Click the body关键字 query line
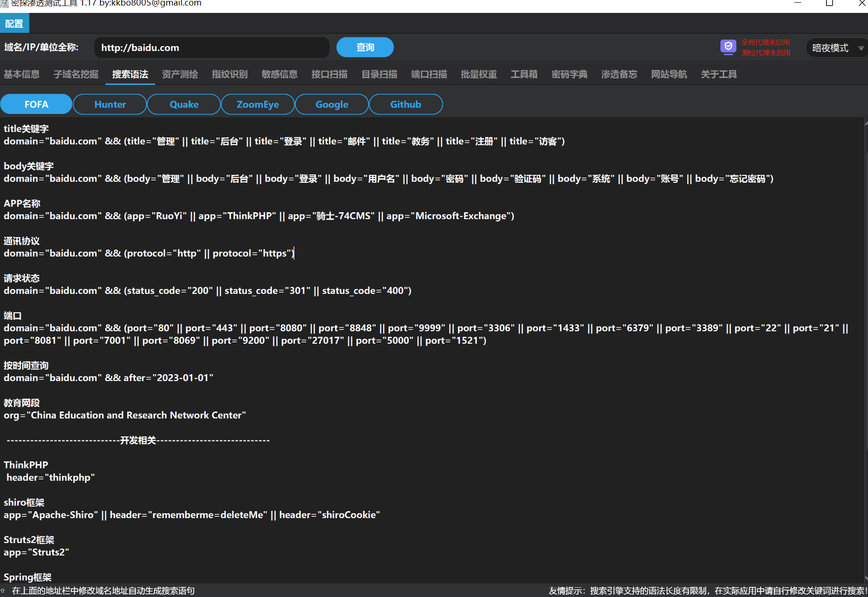The height and width of the screenshot is (597, 868). point(388,179)
